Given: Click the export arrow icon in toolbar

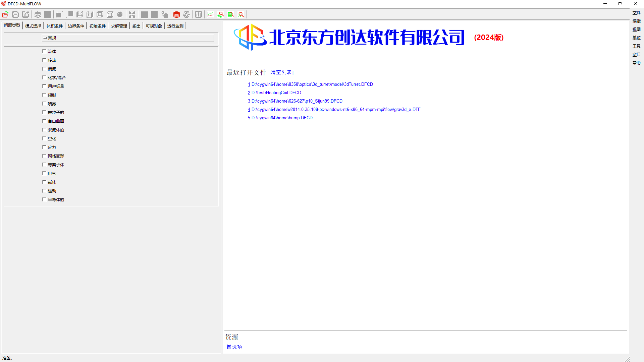Looking at the screenshot, I should click(x=25, y=14).
